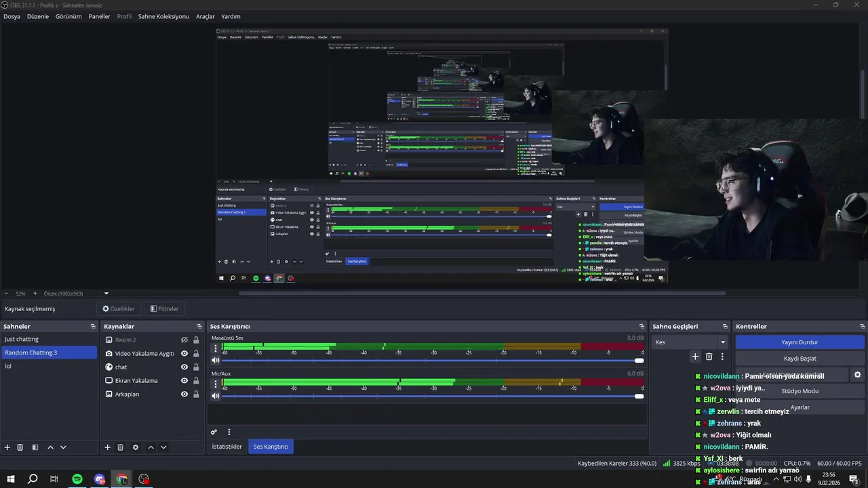The width and height of the screenshot is (868, 488).
Task: Open audio mixer menu dots beside the gears icon
Action: click(x=229, y=432)
